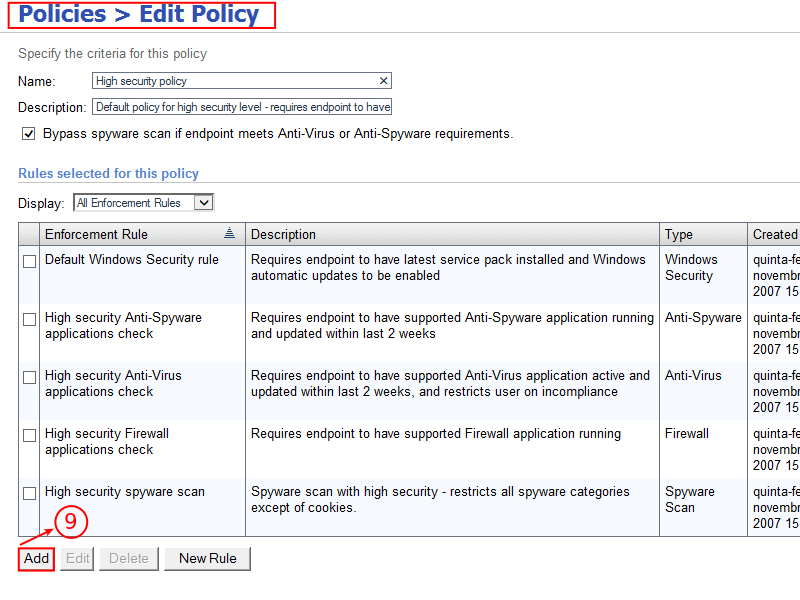Sort by the Type column header
Screen dimensions: 800x600
703,234
